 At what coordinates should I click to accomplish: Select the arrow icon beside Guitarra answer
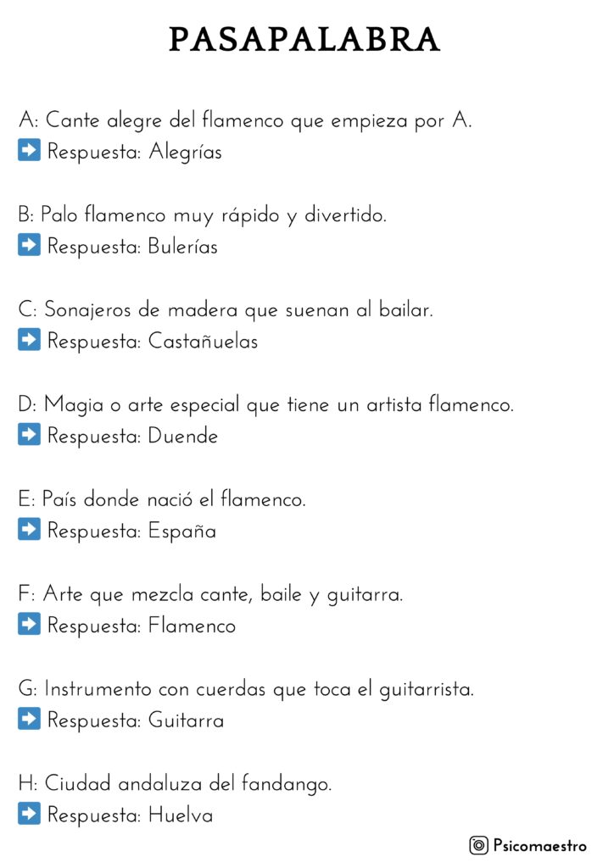29,721
